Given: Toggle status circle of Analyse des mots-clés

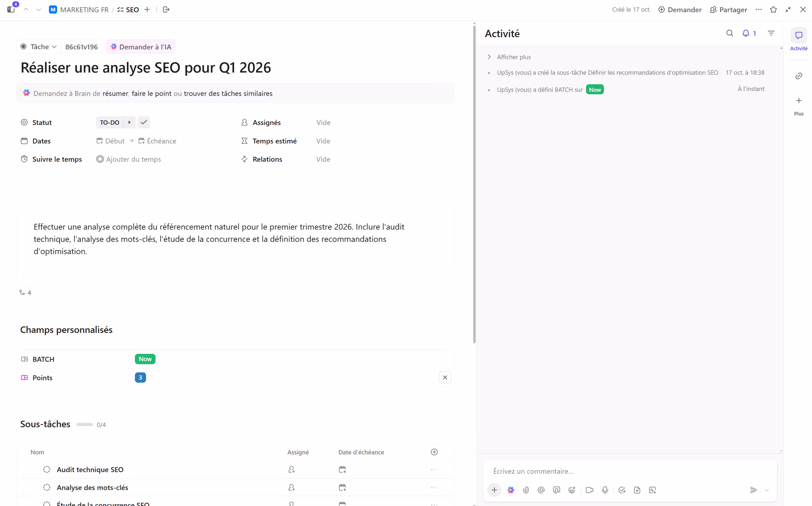Looking at the screenshot, I should point(47,487).
